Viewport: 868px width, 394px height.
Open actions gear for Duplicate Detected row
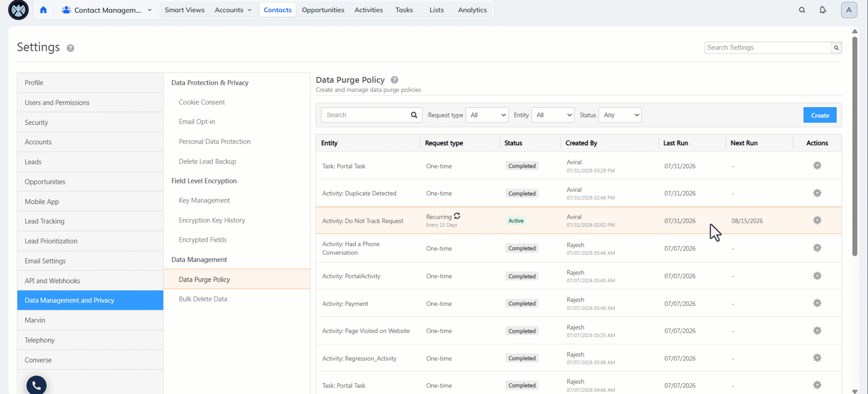(x=817, y=193)
